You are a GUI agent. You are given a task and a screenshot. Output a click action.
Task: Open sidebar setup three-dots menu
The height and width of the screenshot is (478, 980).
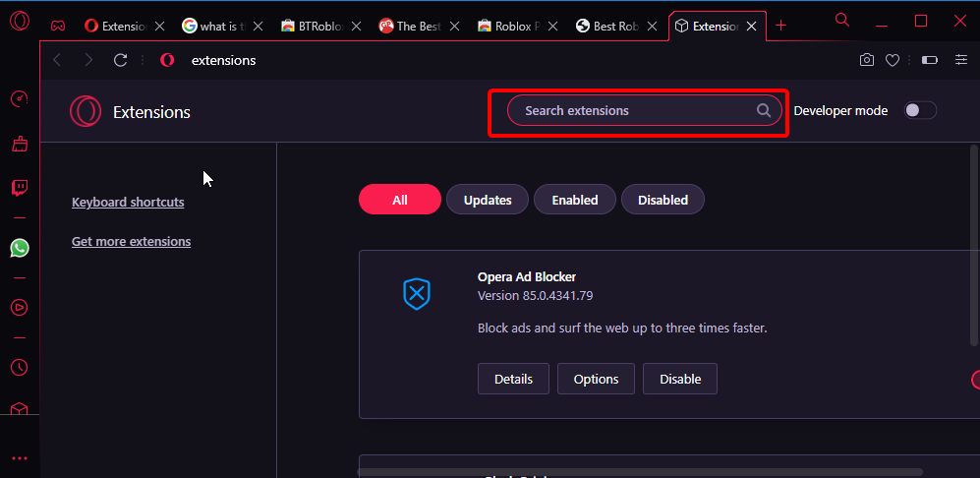[x=20, y=458]
